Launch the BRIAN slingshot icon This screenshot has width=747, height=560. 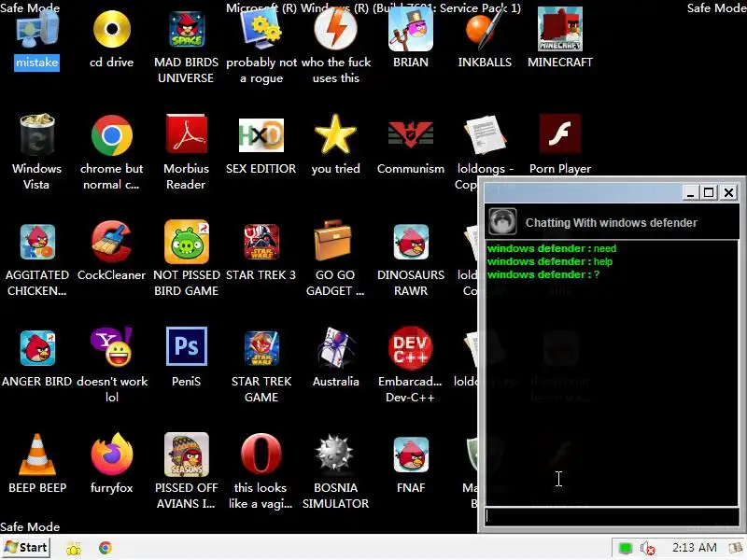[x=411, y=30]
